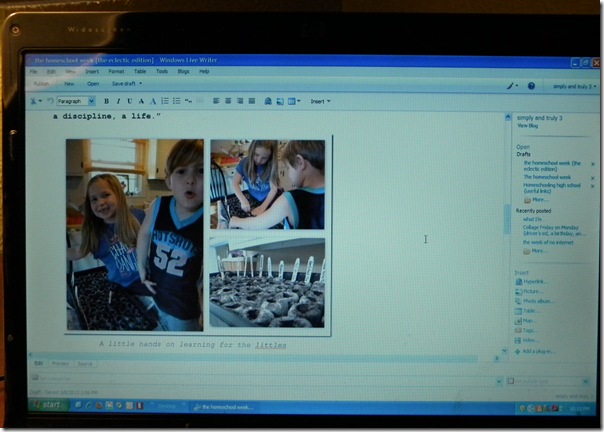Switch to the Source tab

(85, 363)
